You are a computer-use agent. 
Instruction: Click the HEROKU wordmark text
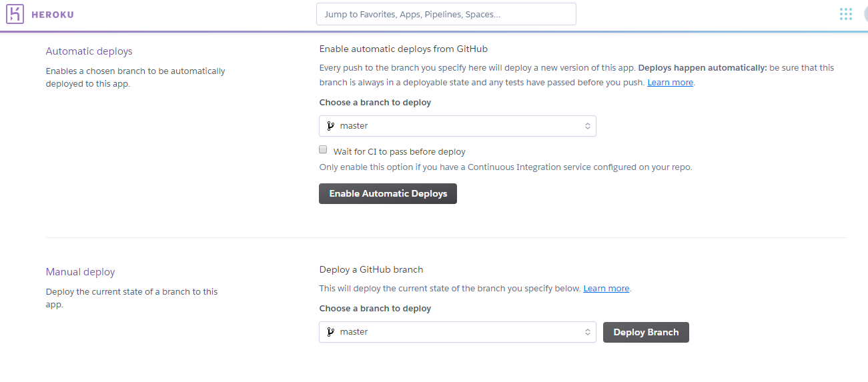pyautogui.click(x=53, y=15)
